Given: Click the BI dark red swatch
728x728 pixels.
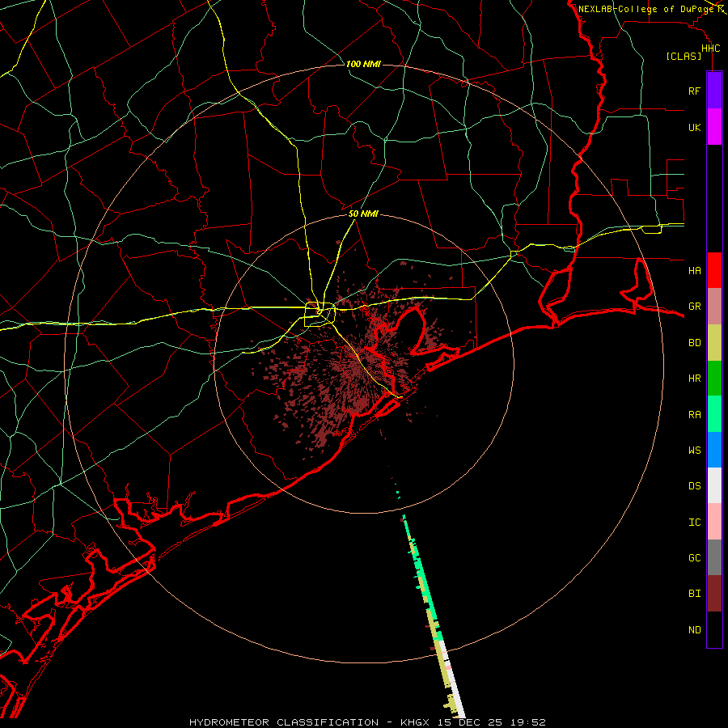Looking at the screenshot, I should click(x=714, y=594).
